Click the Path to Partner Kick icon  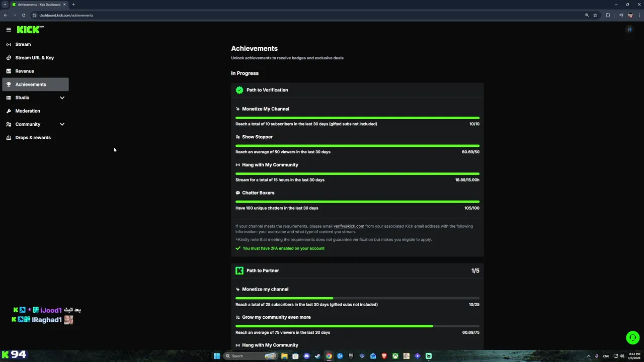tap(239, 270)
